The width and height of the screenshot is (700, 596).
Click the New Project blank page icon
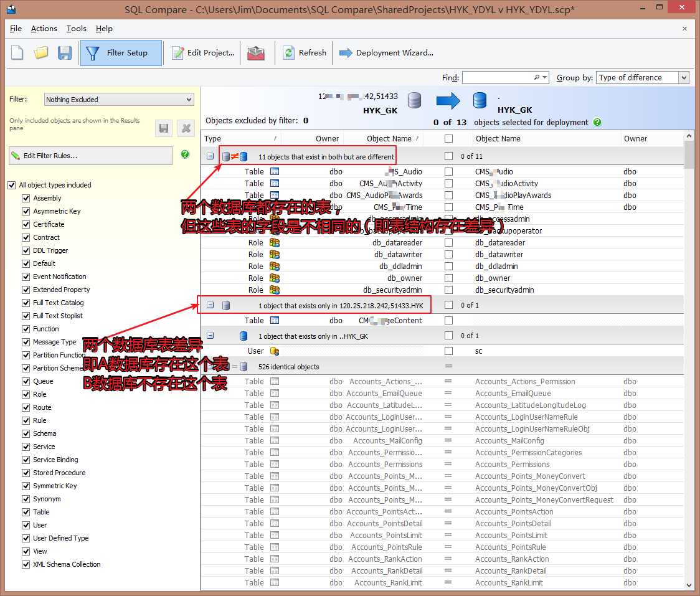pos(17,53)
